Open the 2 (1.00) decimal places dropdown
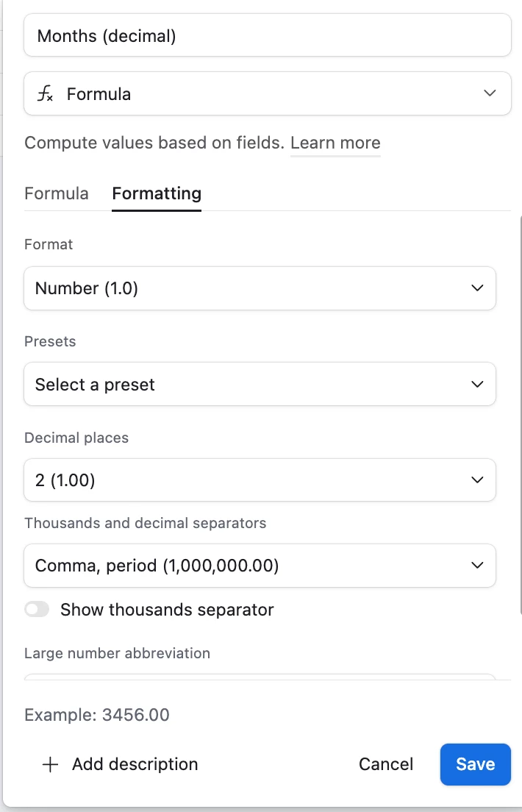This screenshot has width=522, height=812. click(x=260, y=480)
